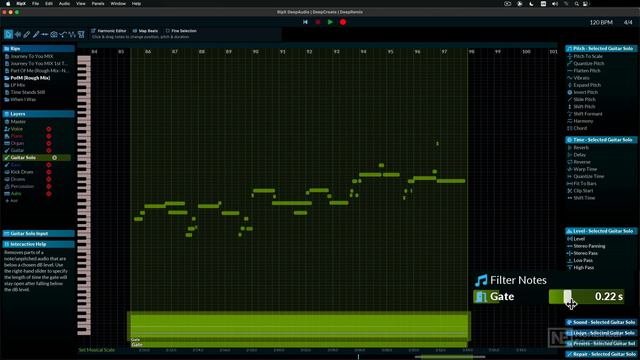
Task: Apply Flatten Pitch effect
Action: coord(587,71)
